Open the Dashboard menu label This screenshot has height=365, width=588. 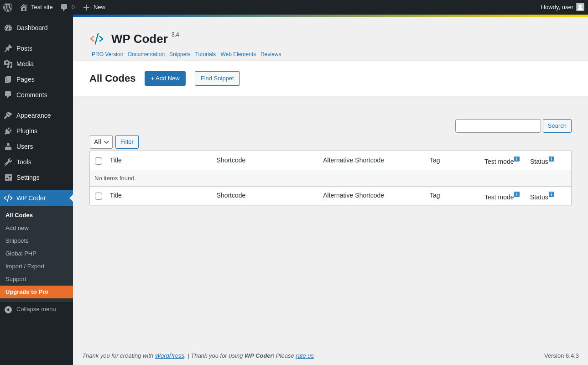[x=32, y=28]
